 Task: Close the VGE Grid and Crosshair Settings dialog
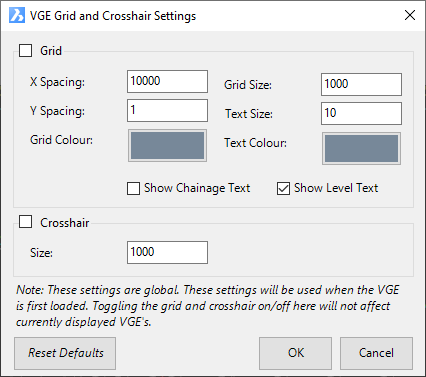click(x=410, y=15)
